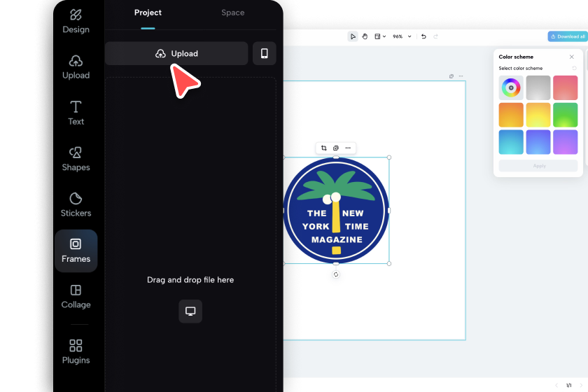Undo the last action
This screenshot has height=392, width=588.
click(x=423, y=36)
